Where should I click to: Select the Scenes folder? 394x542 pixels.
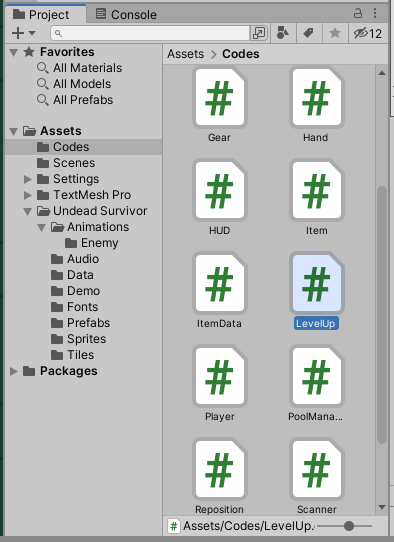click(84, 163)
